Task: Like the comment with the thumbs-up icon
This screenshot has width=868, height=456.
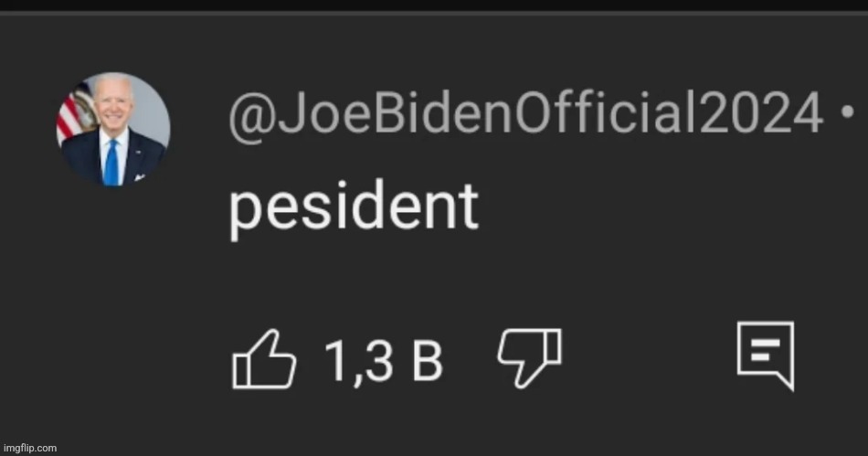Action: coord(265,361)
